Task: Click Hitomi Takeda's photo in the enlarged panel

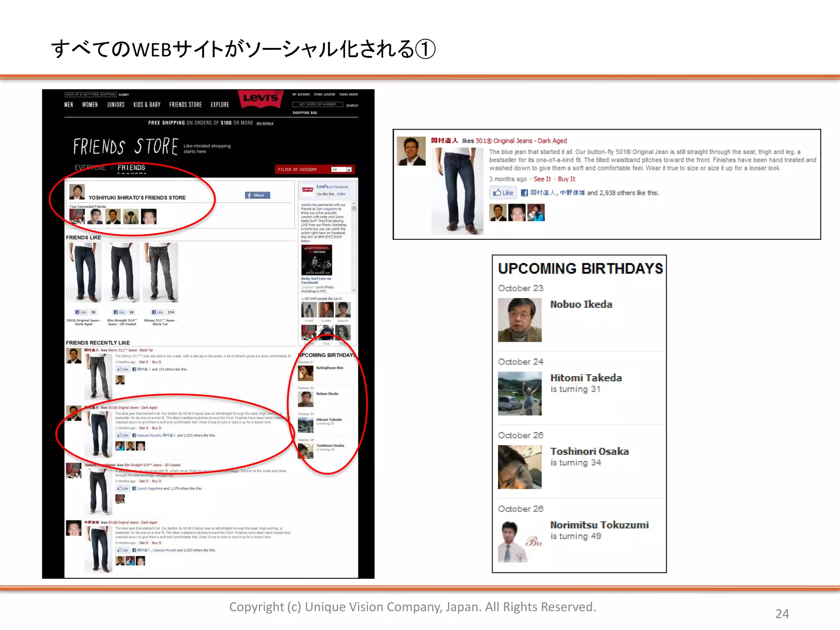Action: [x=520, y=393]
